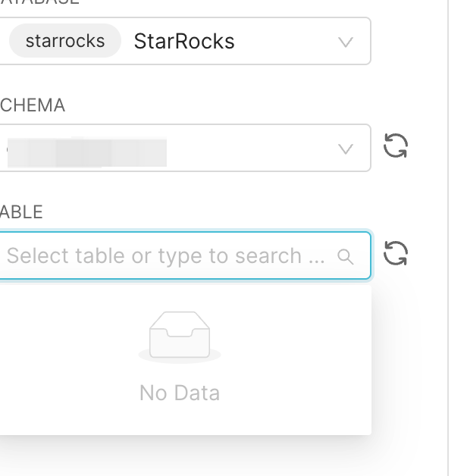The image size is (467, 476).
Task: Focus the Select table search field
Action: click(x=185, y=255)
